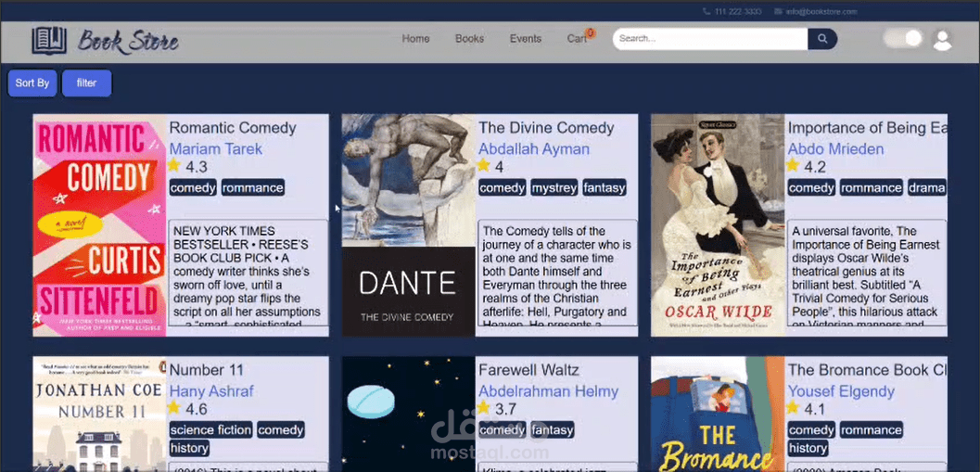Click the star next to rating 3.7
This screenshot has width=980, height=472.
pyautogui.click(x=483, y=408)
